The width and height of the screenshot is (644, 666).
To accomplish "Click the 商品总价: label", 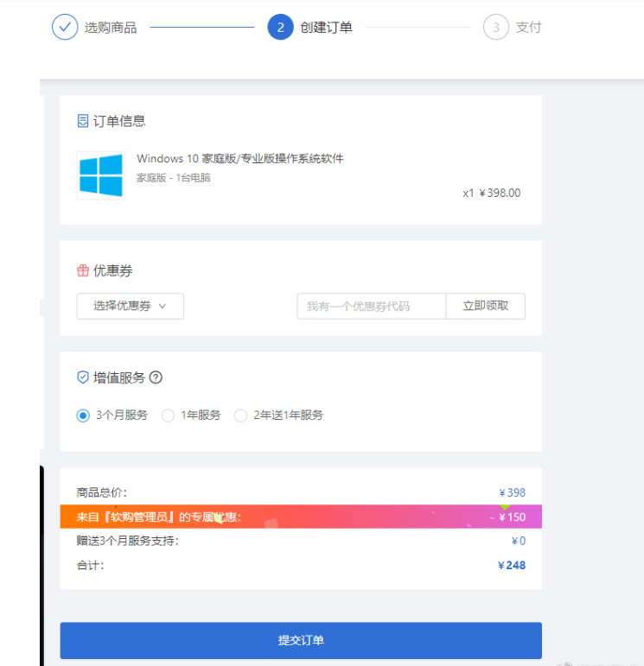I will pyautogui.click(x=102, y=492).
